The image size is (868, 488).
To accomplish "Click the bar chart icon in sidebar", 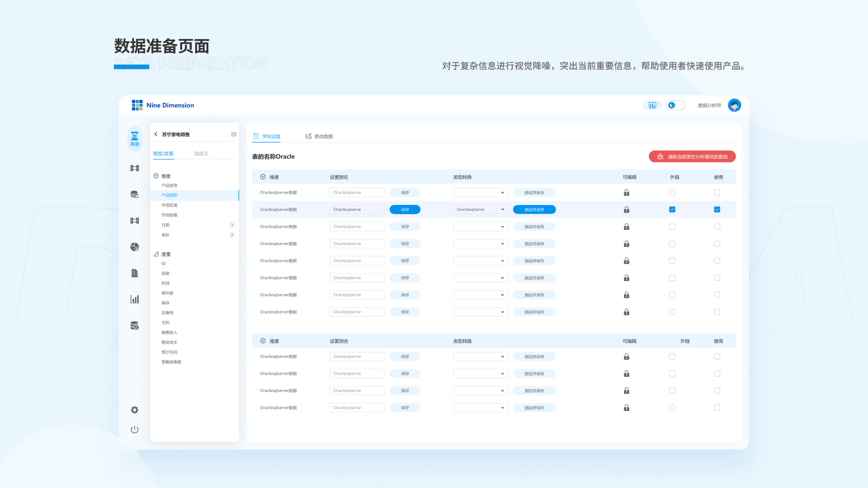I will [135, 299].
